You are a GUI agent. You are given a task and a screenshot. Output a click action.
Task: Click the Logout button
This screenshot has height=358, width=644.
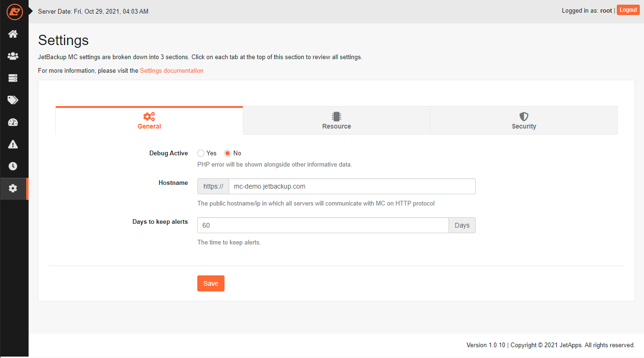pyautogui.click(x=628, y=10)
